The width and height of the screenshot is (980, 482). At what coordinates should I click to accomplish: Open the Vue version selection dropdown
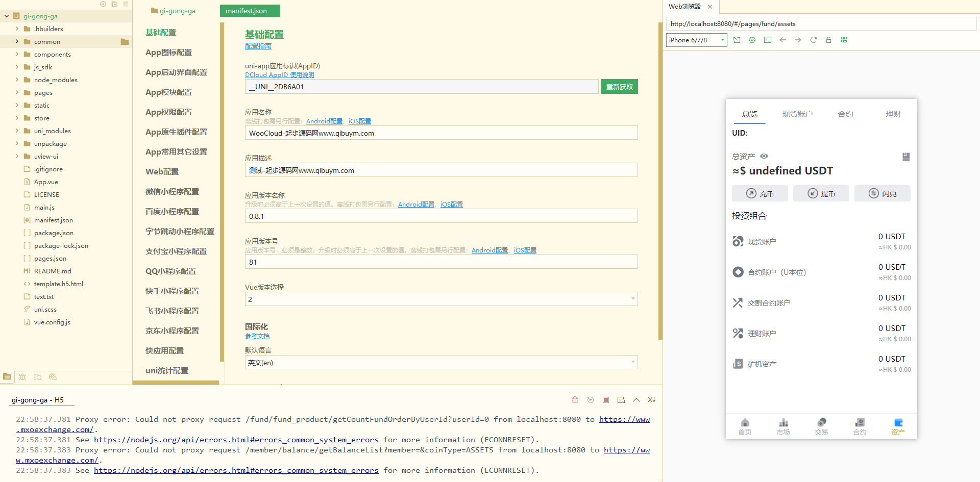441,299
